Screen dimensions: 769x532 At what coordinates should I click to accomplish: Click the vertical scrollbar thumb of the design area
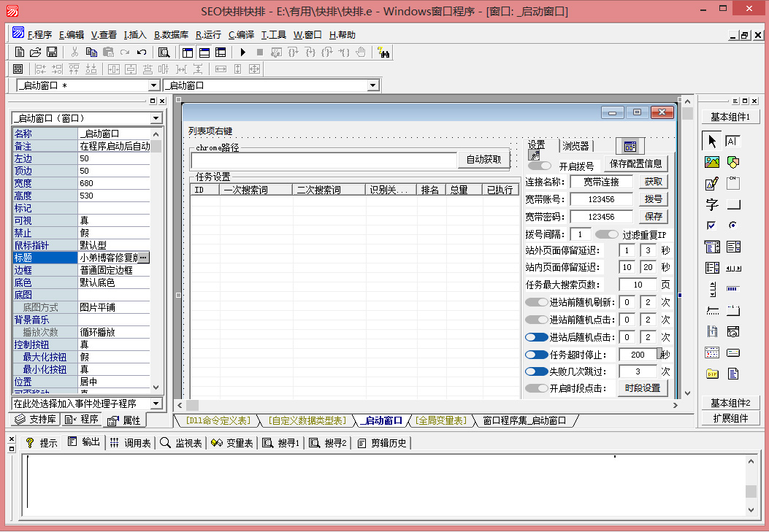tap(687, 114)
